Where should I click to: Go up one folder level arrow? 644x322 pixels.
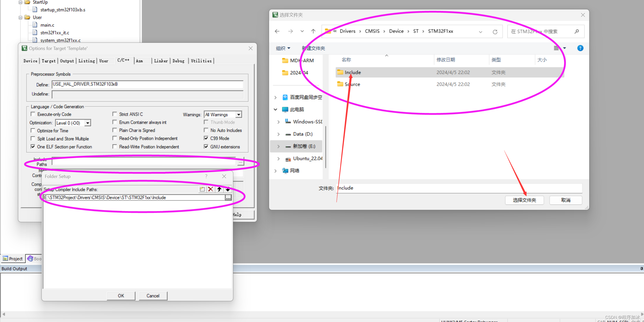click(x=313, y=31)
